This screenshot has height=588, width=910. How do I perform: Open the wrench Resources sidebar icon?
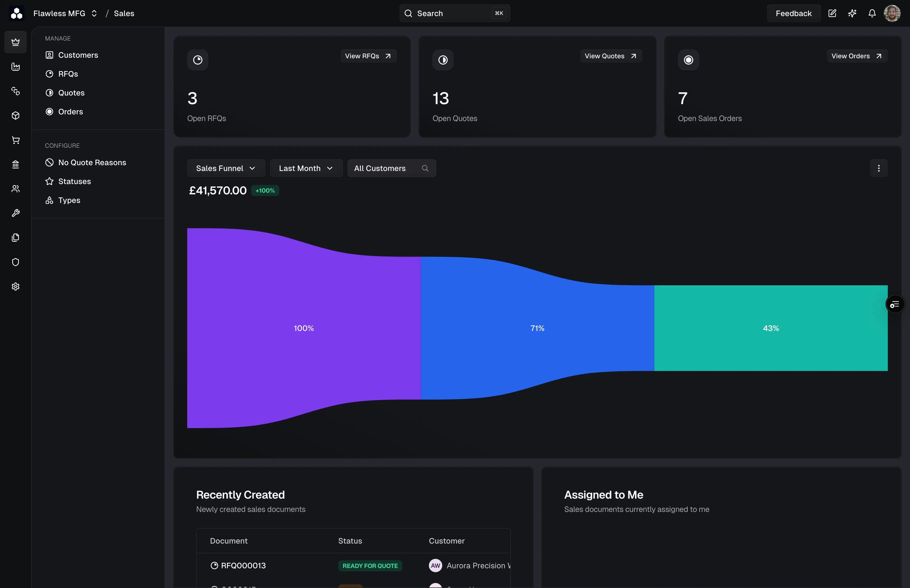click(x=16, y=213)
